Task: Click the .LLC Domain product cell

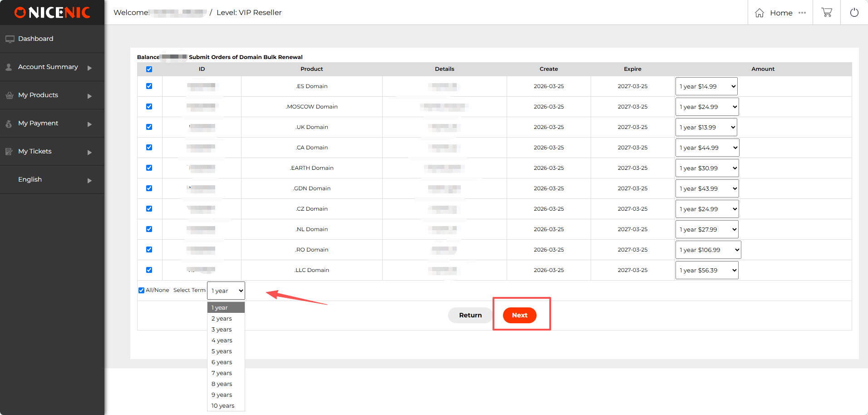Action: [312, 270]
